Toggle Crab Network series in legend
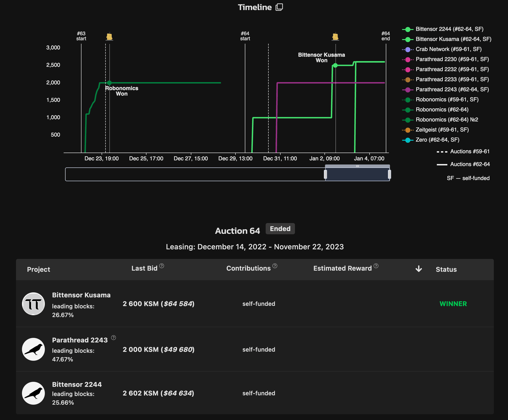Viewport: 508px width, 420px height. [442, 49]
